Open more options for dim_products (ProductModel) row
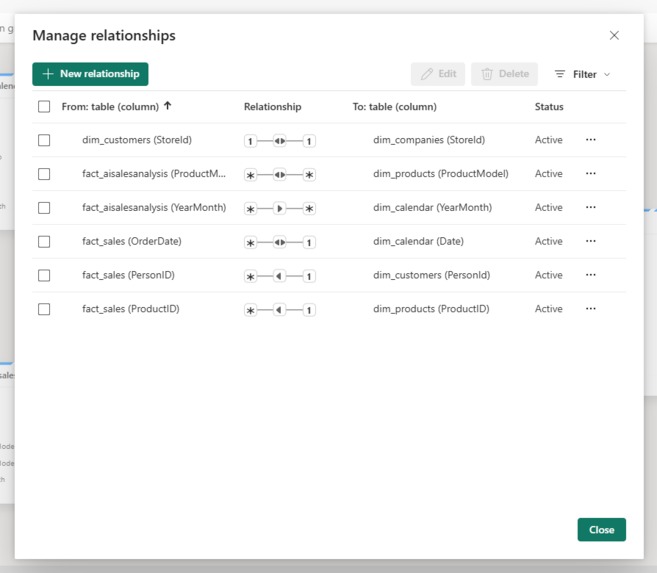The image size is (657, 573). click(x=591, y=173)
